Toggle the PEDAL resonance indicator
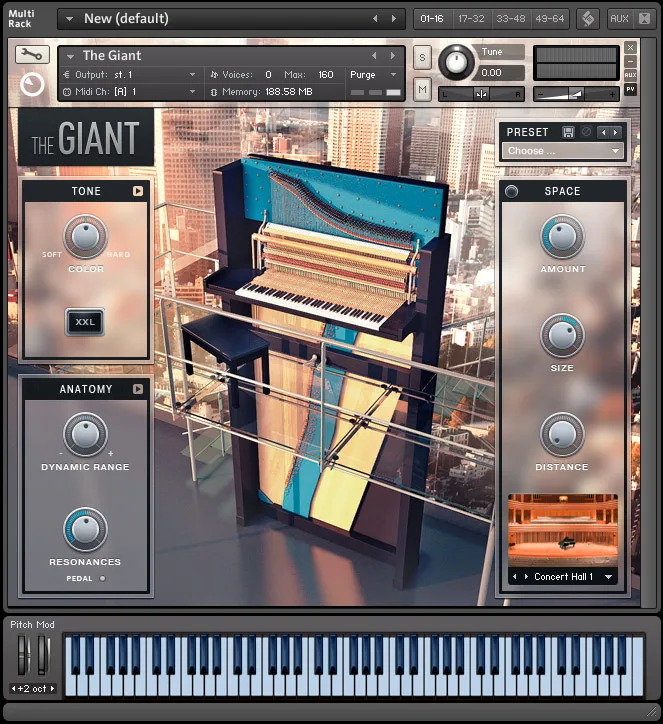Image resolution: width=663 pixels, height=724 pixels. coord(102,578)
